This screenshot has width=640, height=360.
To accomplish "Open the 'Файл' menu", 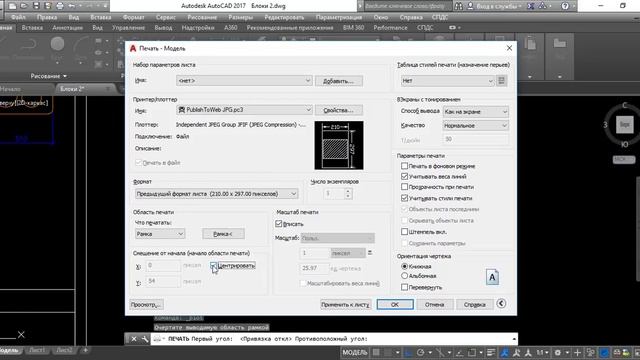I will coord(18,17).
